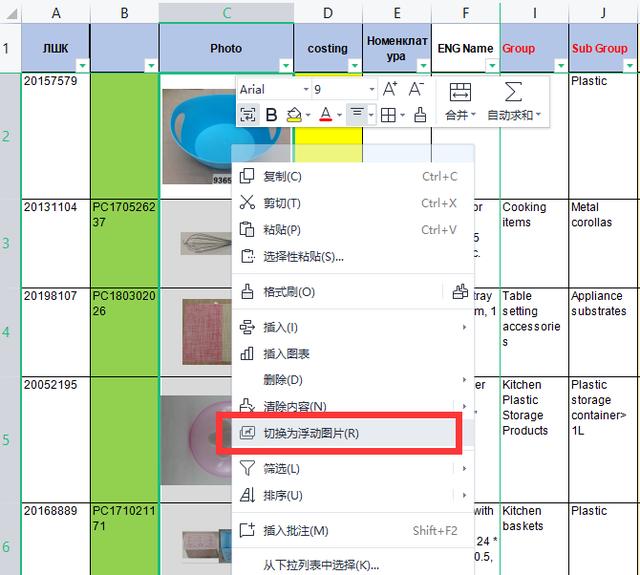Screen dimensions: 640x575
Task: Click the increase font size icon
Action: [x=389, y=89]
